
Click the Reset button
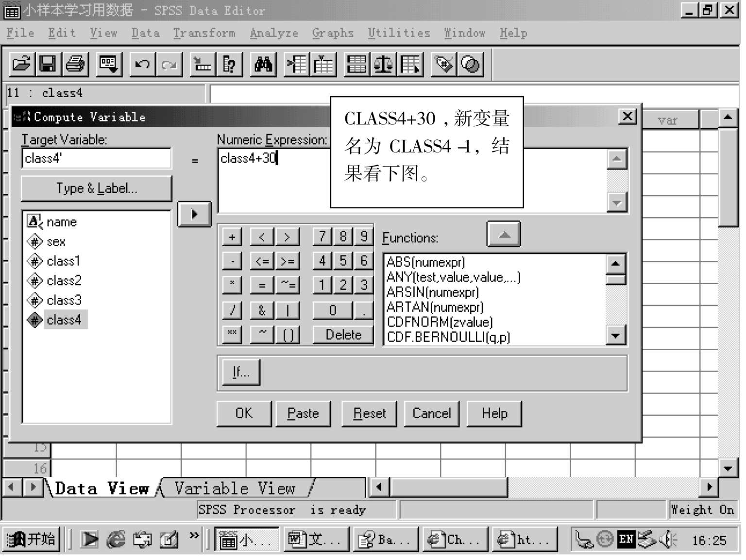pos(369,413)
